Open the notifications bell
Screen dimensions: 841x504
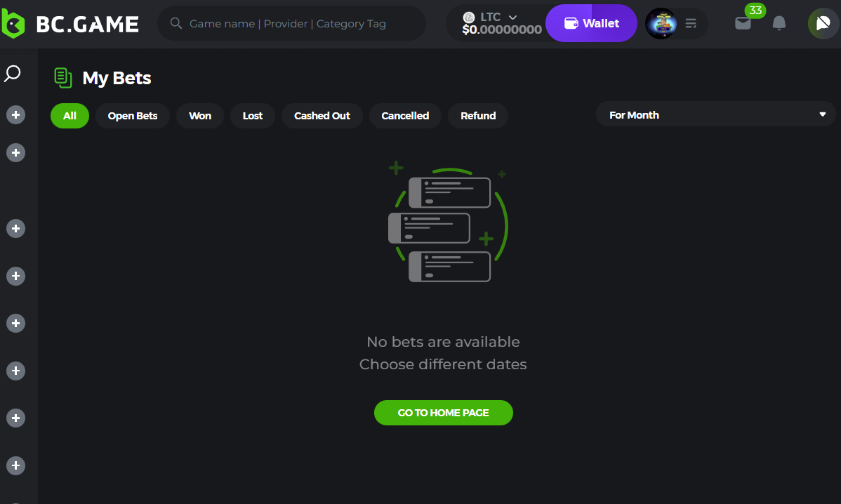(779, 23)
